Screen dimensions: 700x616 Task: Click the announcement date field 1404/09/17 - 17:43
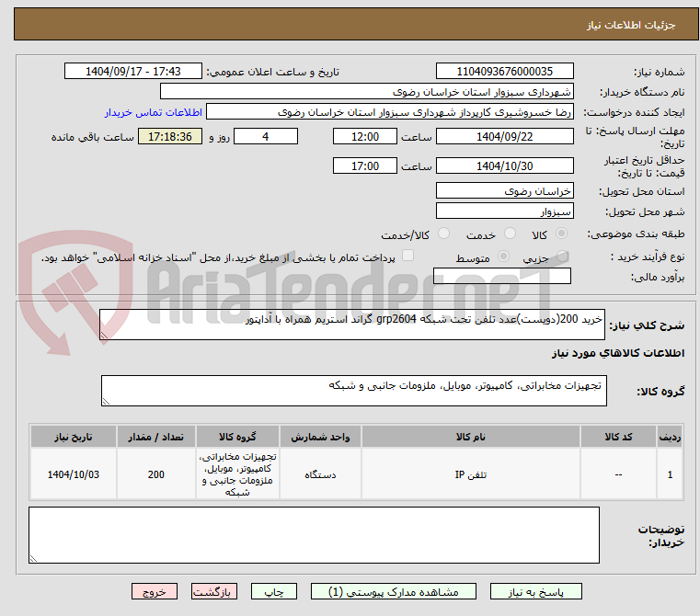[x=133, y=71]
